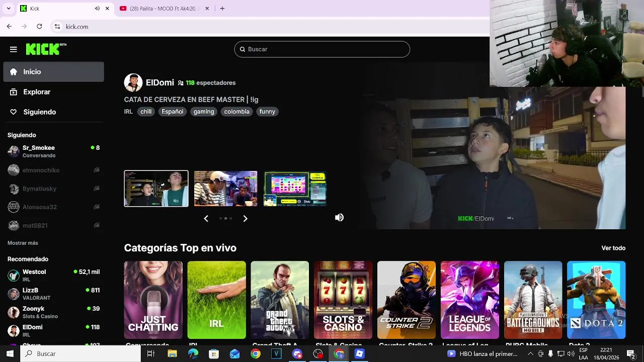
Task: Click Ver todo for top categories
Action: point(613,248)
